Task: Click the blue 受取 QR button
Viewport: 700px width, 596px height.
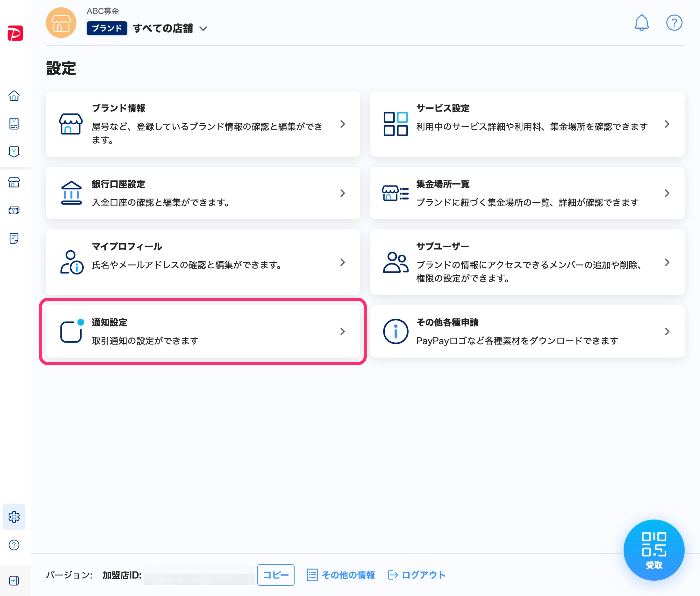Action: (x=654, y=550)
